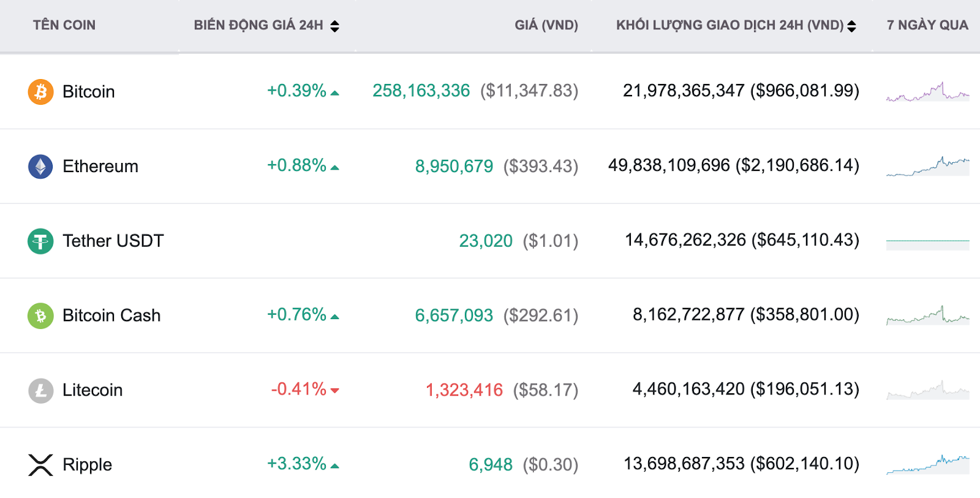View Ripple 7-day sparkline chart
980x498 pixels.
[927, 465]
